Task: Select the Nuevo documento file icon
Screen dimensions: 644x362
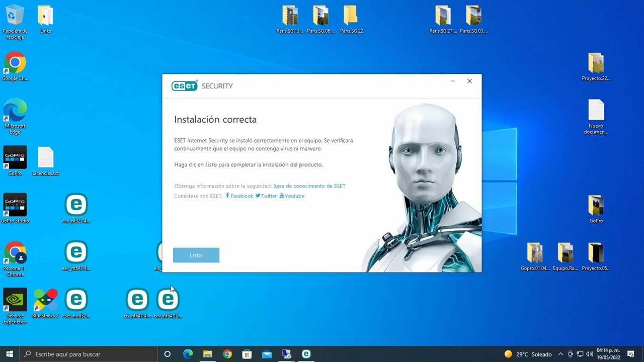Action: pyautogui.click(x=596, y=117)
